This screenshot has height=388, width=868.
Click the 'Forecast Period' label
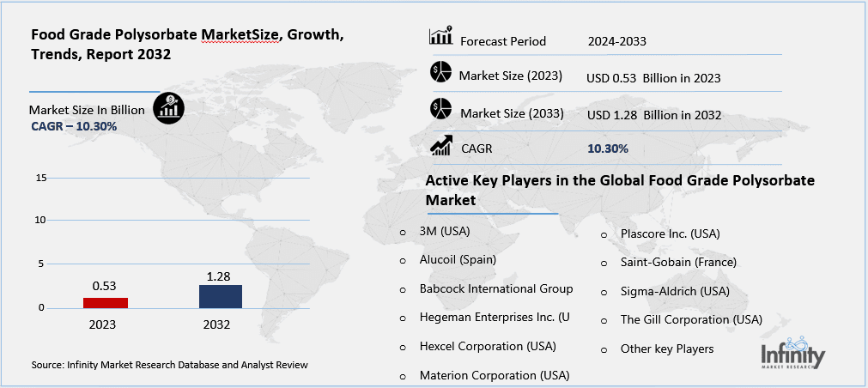pyautogui.click(x=503, y=41)
